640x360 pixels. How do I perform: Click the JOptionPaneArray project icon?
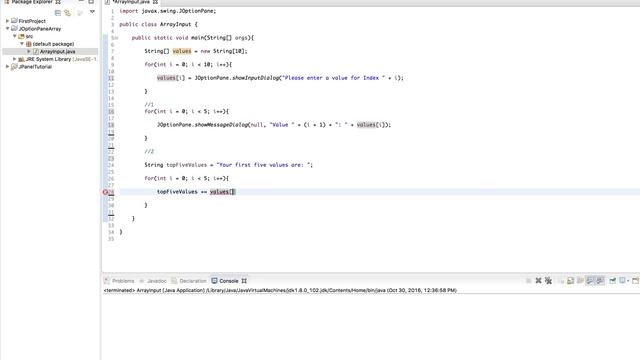(x=14, y=29)
